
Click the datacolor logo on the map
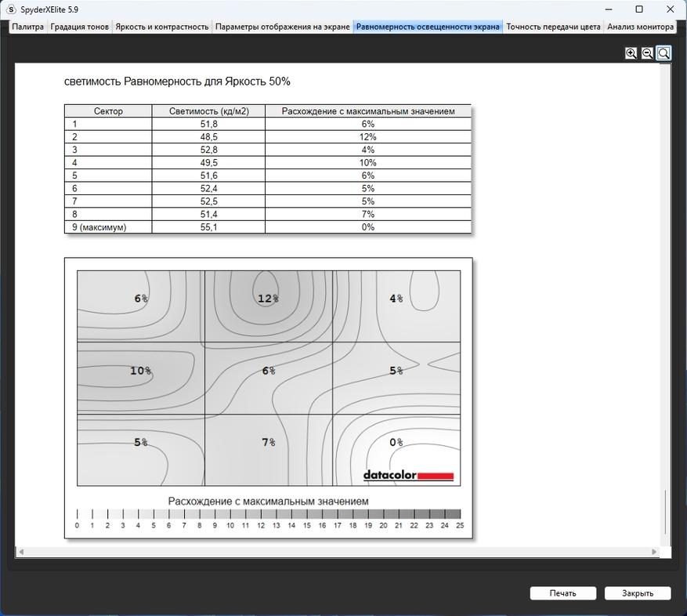click(408, 475)
